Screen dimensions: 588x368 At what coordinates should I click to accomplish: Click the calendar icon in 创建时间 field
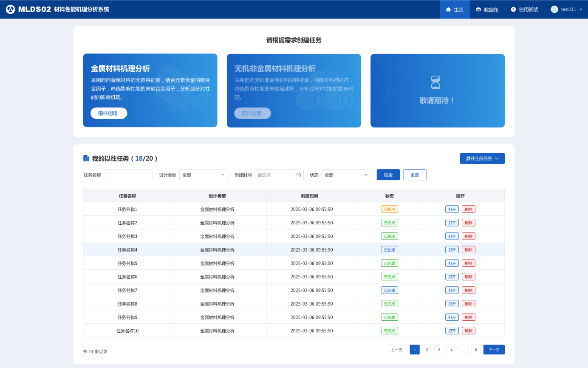[x=298, y=175]
